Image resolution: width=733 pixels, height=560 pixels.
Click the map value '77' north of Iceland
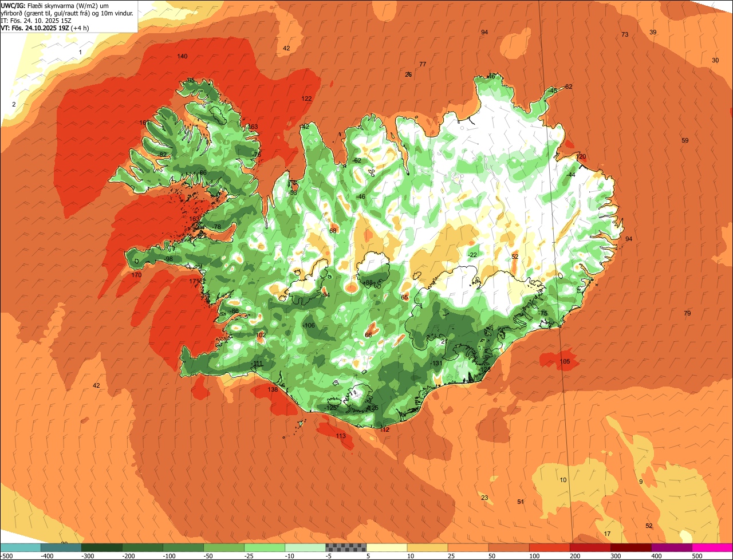pos(423,64)
